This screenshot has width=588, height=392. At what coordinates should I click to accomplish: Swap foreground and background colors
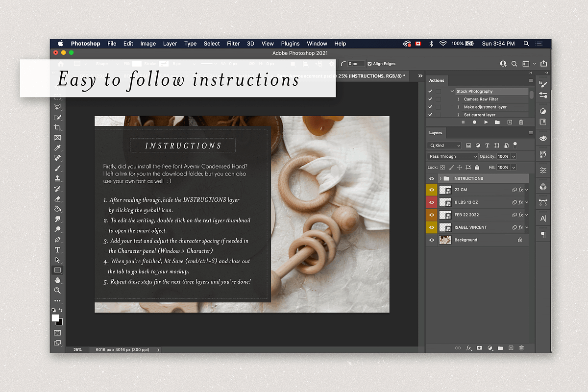click(x=61, y=310)
